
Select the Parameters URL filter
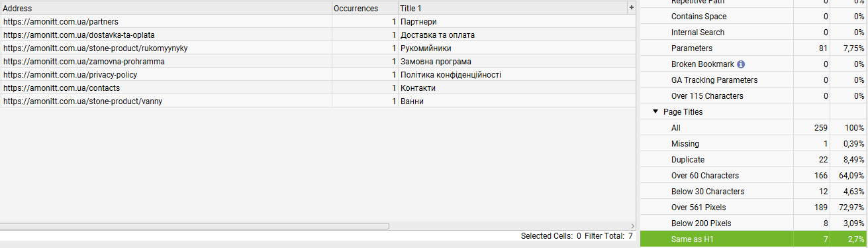pyautogui.click(x=754, y=48)
